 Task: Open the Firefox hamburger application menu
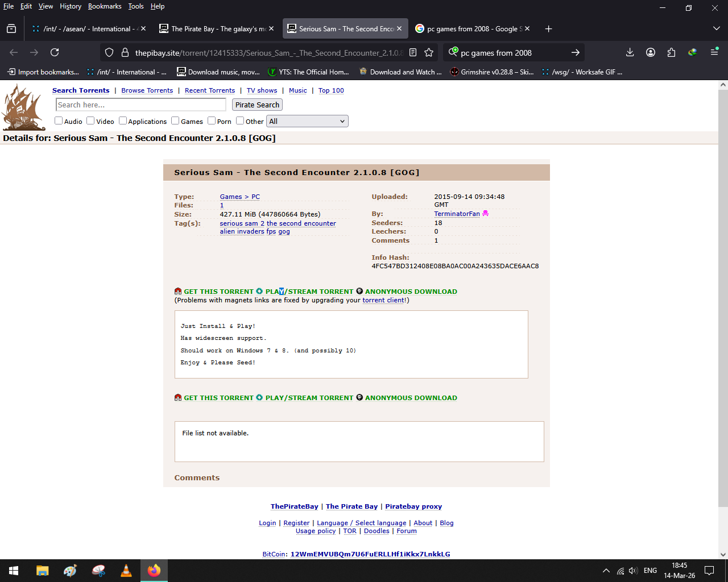(x=714, y=52)
